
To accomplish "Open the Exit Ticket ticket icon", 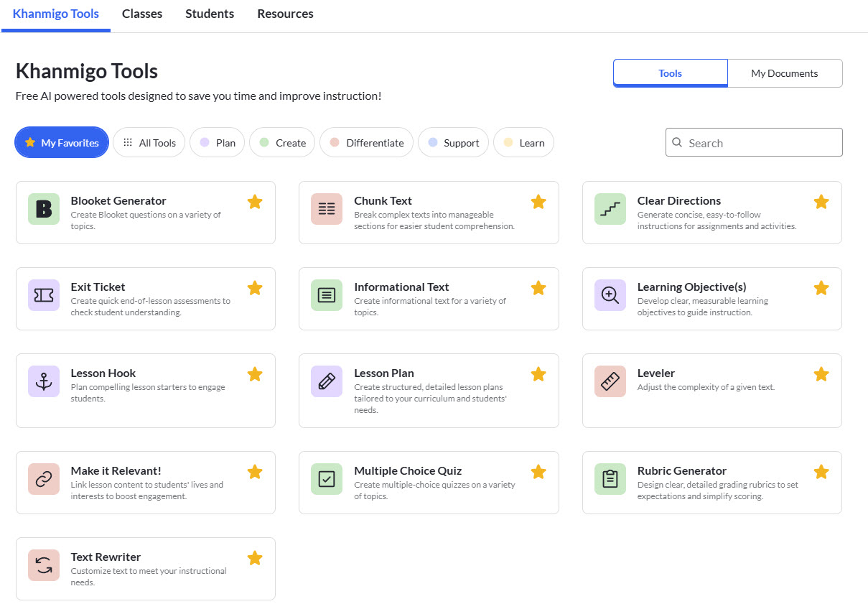I will click(43, 294).
